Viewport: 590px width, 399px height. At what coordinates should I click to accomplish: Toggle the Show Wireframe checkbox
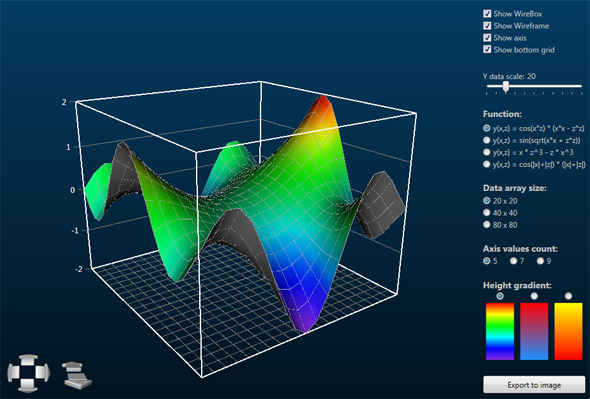(x=487, y=26)
